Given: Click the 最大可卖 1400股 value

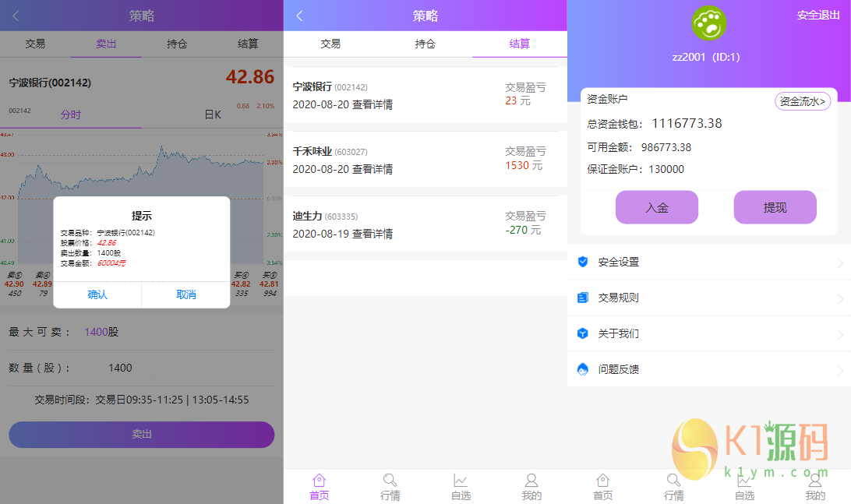Looking at the screenshot, I should click(101, 332).
